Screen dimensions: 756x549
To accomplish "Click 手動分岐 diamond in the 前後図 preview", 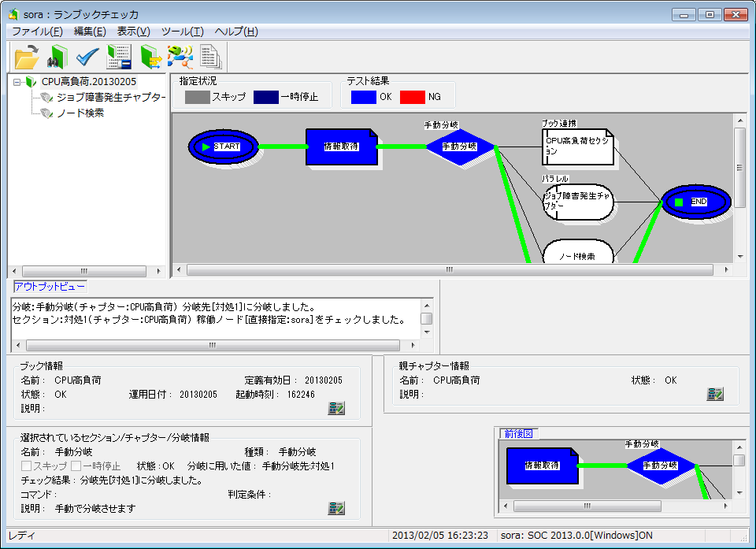I will (661, 466).
